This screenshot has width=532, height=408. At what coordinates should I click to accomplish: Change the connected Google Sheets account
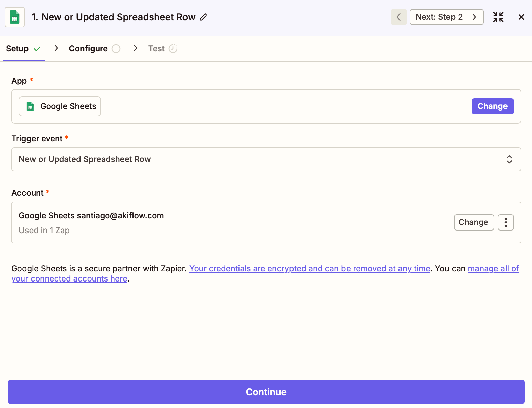[x=474, y=222]
